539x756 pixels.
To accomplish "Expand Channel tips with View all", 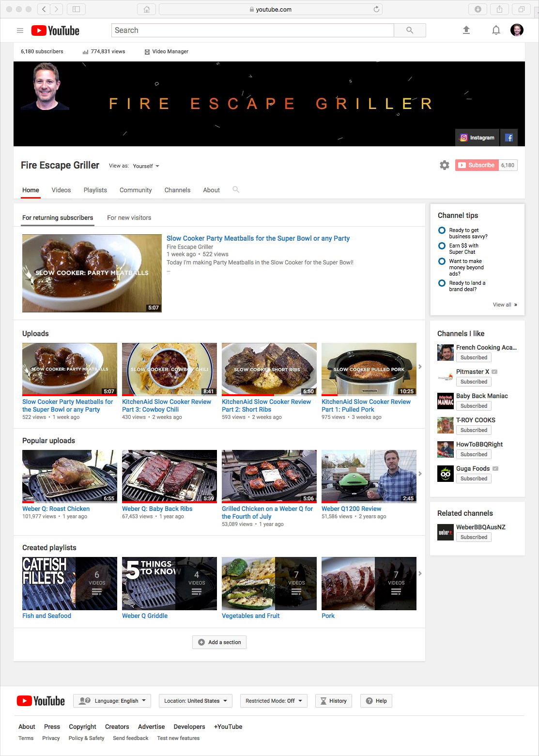I will (505, 305).
